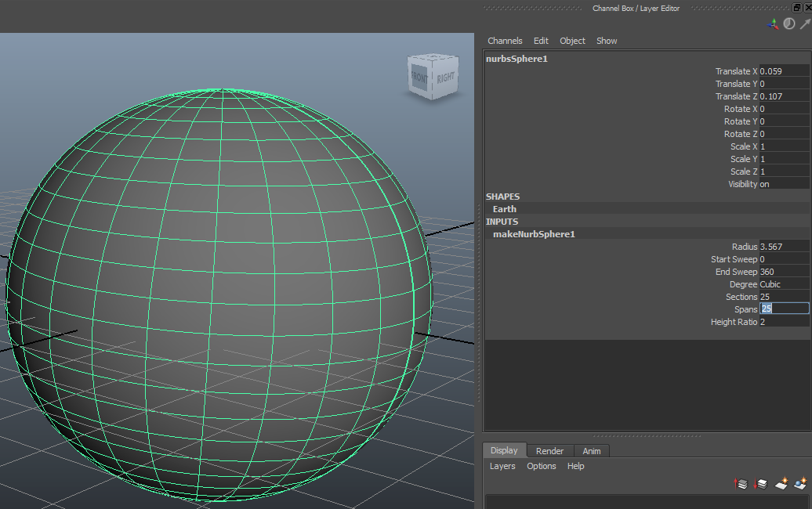Switch to the Render layer tab
Image resolution: width=812 pixels, height=509 pixels.
[x=549, y=451]
